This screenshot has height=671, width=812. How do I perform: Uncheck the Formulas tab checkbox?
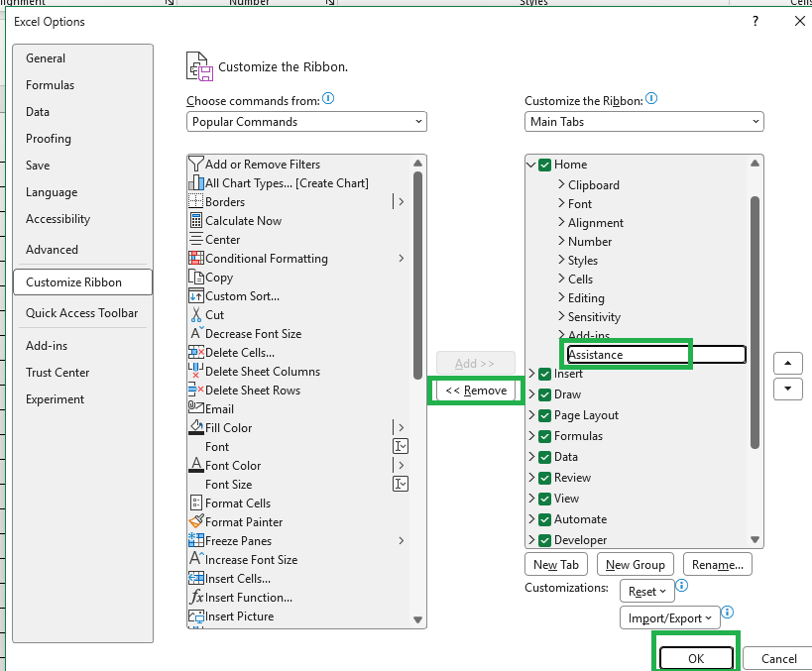tap(544, 436)
